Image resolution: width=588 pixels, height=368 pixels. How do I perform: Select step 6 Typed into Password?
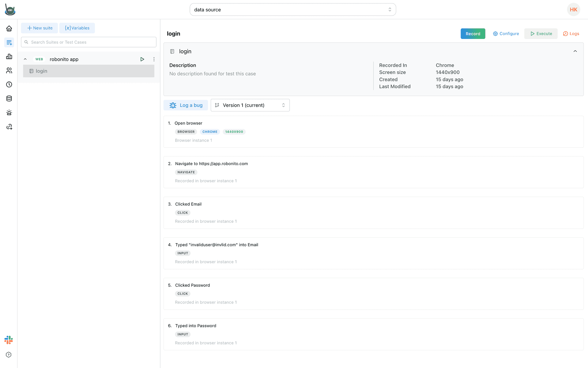(374, 334)
